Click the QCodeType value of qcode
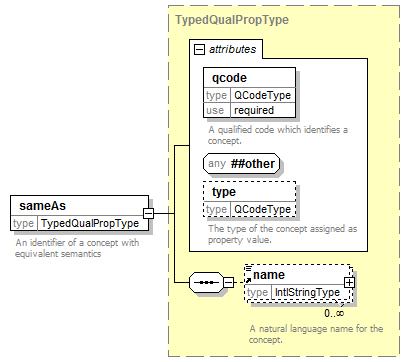 click(262, 95)
